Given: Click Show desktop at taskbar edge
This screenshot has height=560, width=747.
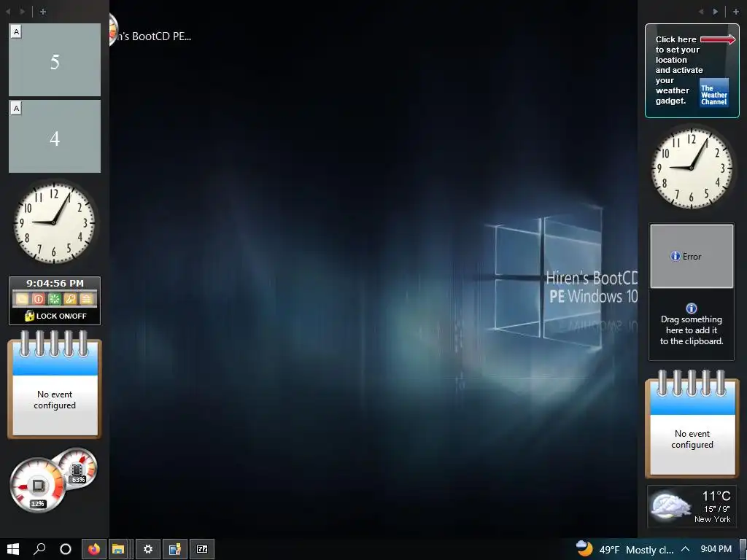Looking at the screenshot, I should click(743, 550).
